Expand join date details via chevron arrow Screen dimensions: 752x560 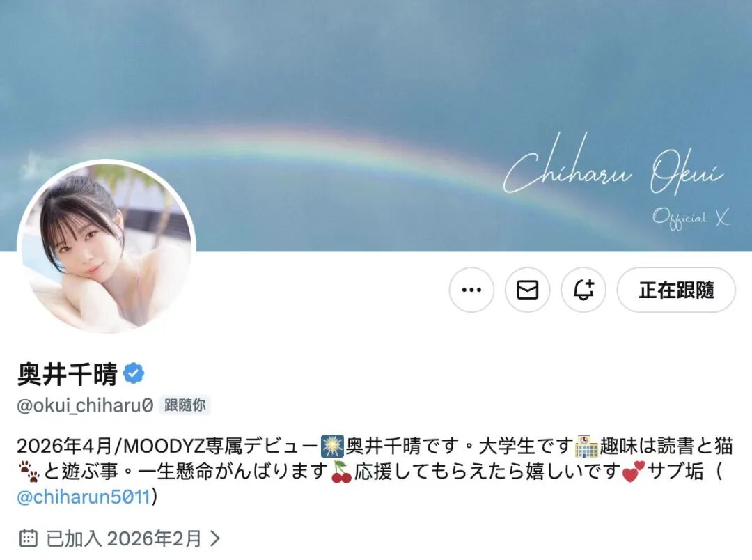(215, 538)
